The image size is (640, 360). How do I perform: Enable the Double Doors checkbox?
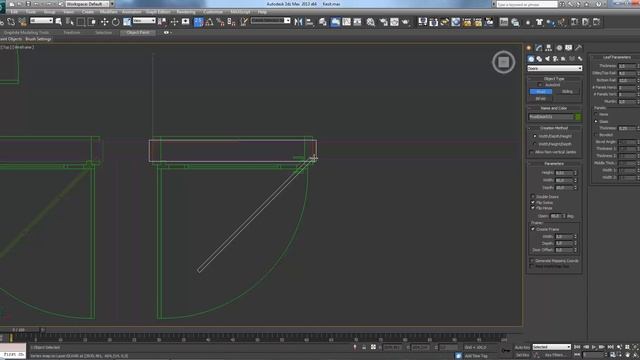click(x=533, y=197)
